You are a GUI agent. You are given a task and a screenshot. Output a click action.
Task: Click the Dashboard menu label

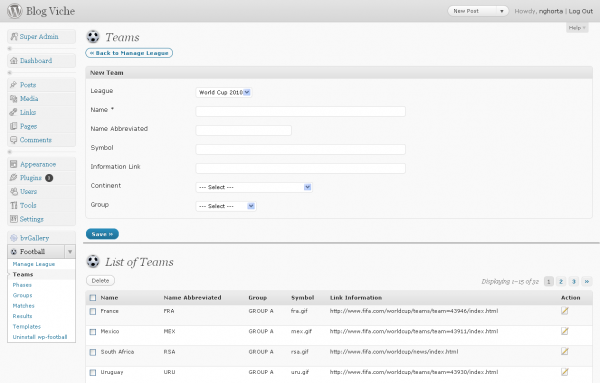tap(36, 60)
